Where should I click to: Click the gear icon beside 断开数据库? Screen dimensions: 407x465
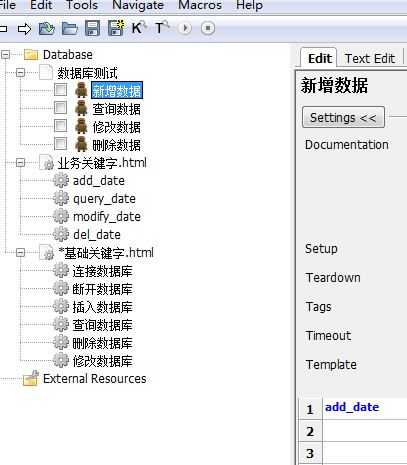(x=61, y=288)
